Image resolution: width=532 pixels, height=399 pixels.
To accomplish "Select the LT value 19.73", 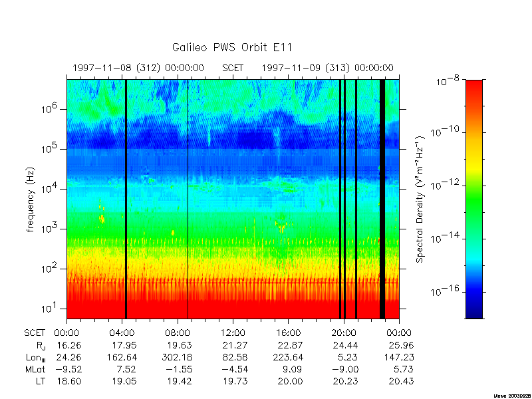I will point(235,381).
